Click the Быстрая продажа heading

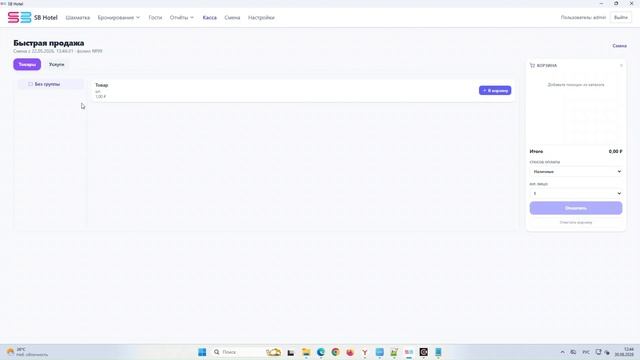pos(49,43)
